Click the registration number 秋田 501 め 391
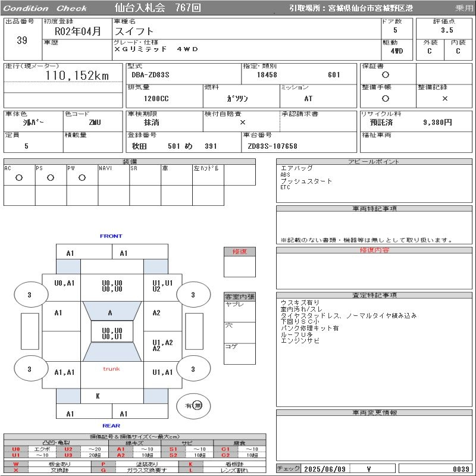This screenshot has width=476, height=476. (174, 146)
